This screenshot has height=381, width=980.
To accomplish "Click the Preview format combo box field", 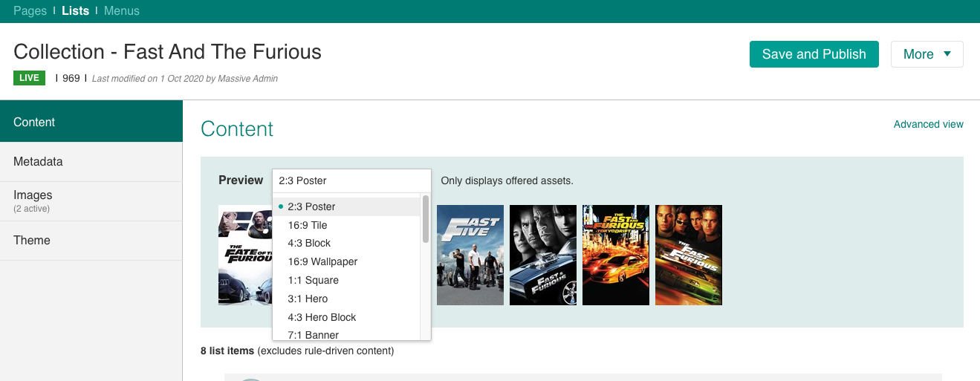I will coord(351,180).
